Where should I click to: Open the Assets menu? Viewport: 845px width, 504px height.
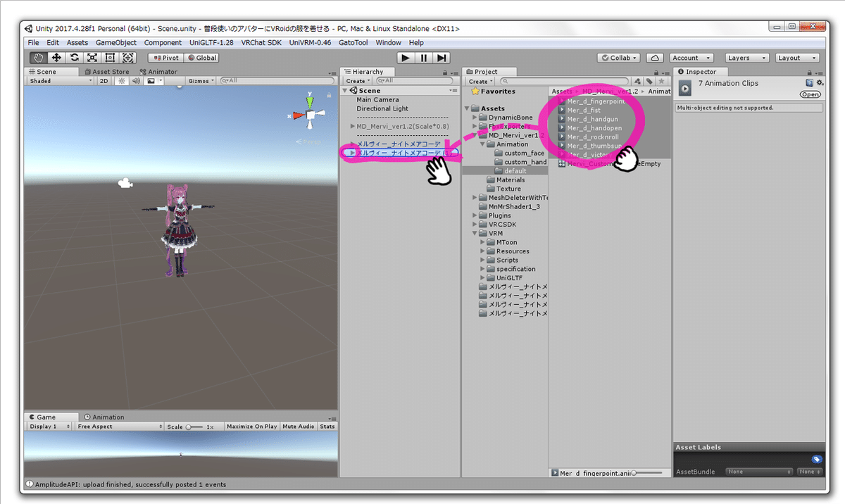pyautogui.click(x=77, y=43)
